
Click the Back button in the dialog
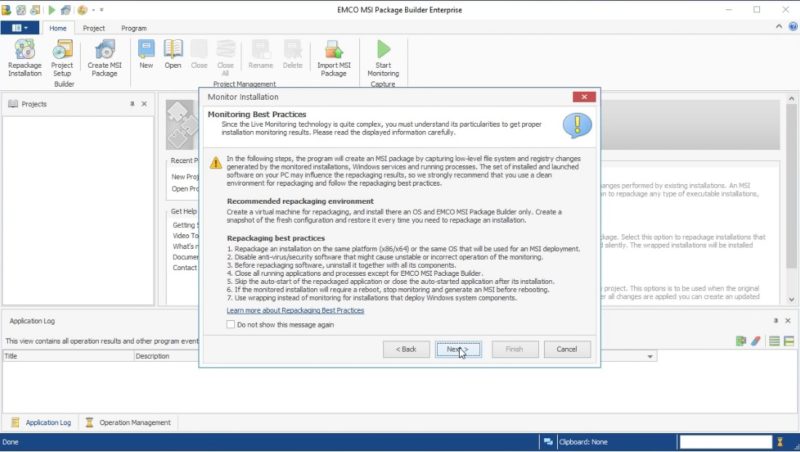coord(406,349)
